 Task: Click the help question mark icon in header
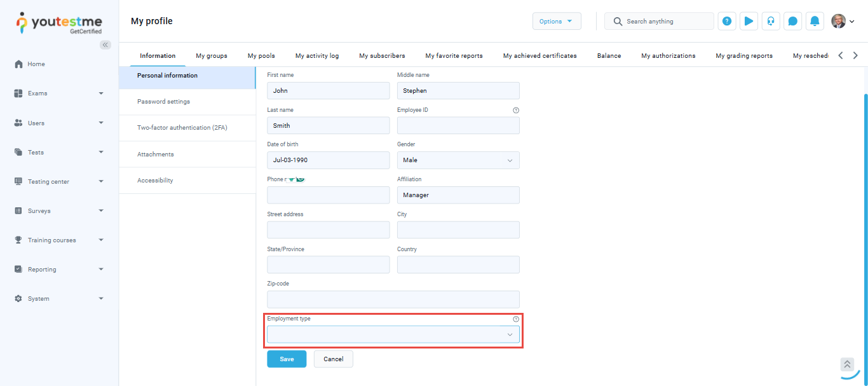pos(727,21)
